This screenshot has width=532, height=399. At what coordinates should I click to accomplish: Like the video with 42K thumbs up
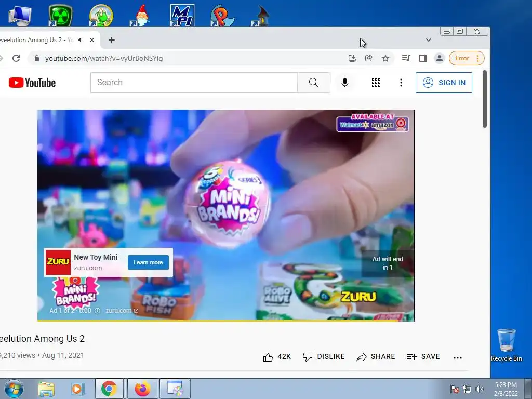click(x=277, y=356)
